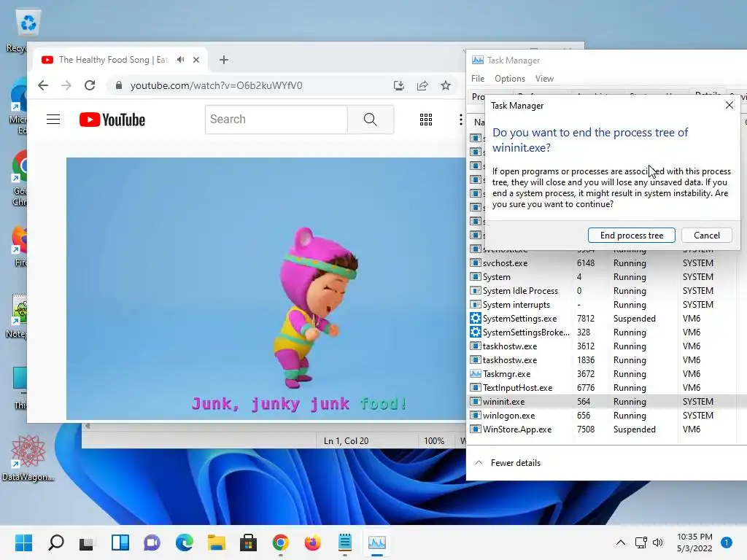Select SystemSettingsBroker process row
747x560 pixels.
click(x=606, y=332)
